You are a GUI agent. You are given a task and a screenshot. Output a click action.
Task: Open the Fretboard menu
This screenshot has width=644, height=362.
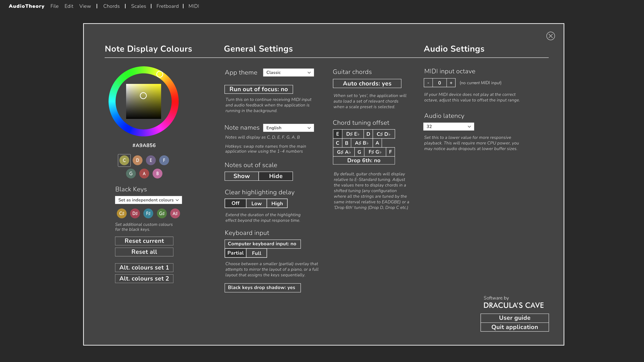[167, 6]
